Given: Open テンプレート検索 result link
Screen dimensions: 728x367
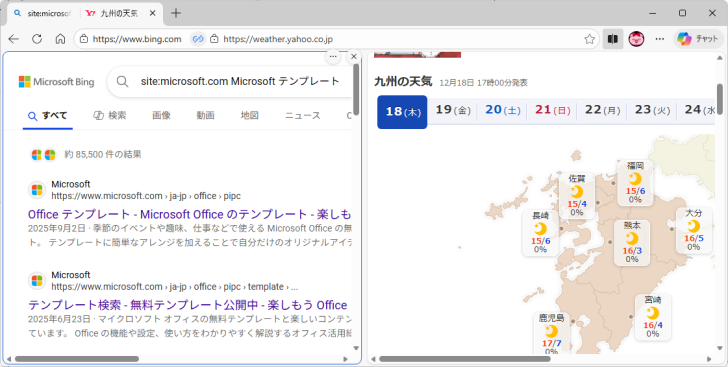Looking at the screenshot, I should [188, 305].
